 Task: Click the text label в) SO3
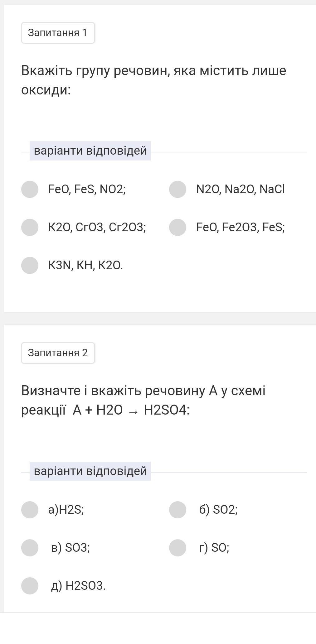point(70,548)
